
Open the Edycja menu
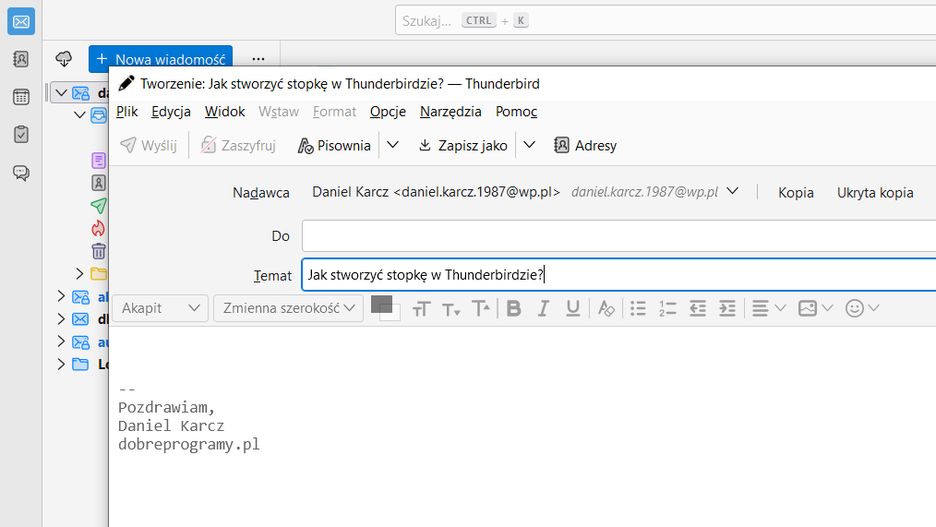click(x=171, y=112)
